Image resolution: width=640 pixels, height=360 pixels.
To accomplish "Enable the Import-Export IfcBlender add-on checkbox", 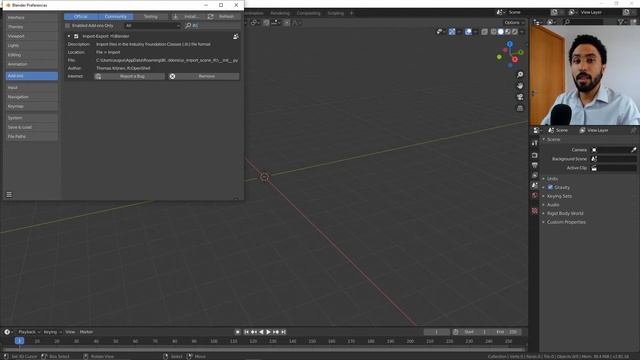I will [76, 36].
